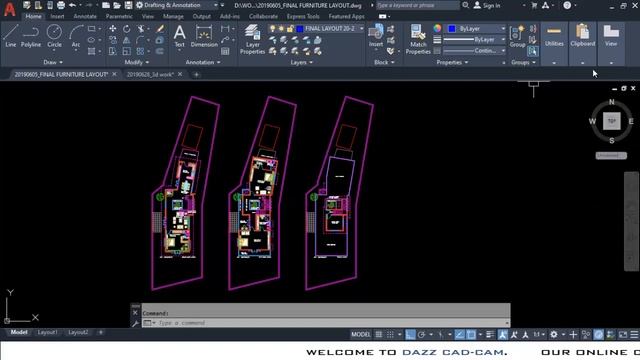Select the Circle tool
The height and width of the screenshot is (360, 640).
(54, 36)
